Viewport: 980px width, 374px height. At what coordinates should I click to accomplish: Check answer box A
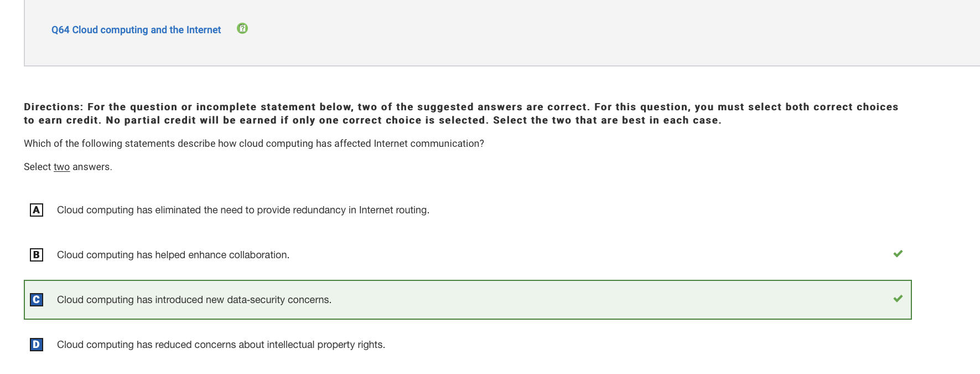[x=37, y=210]
